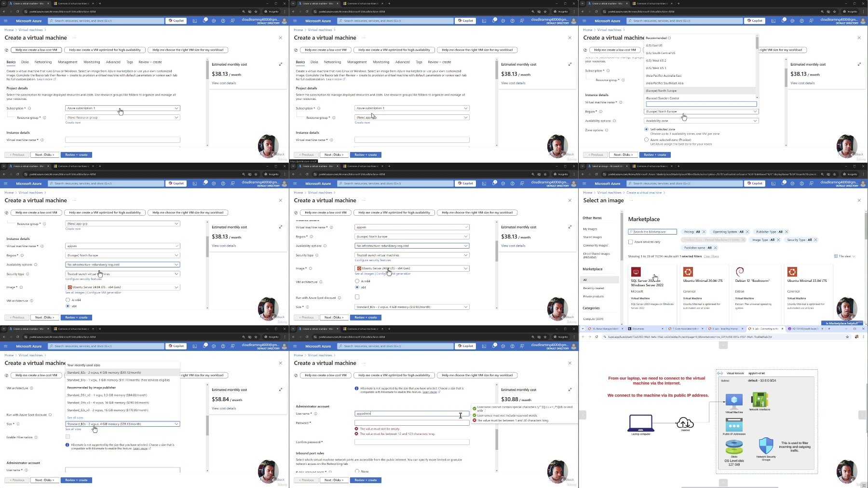The height and width of the screenshot is (488, 868).
Task: Select the Disks icon in the Lucidchart diagram
Action: [x=734, y=447]
